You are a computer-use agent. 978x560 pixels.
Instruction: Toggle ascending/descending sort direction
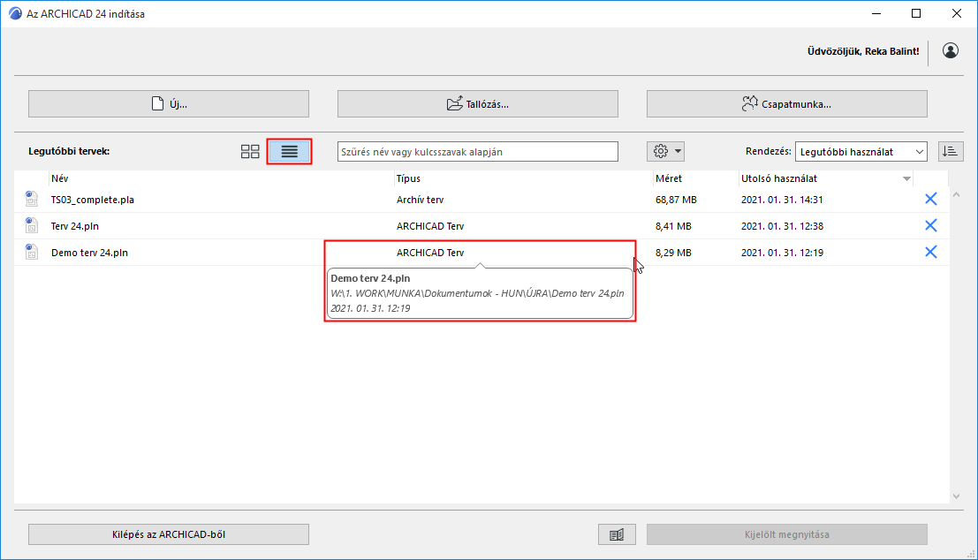(x=951, y=152)
